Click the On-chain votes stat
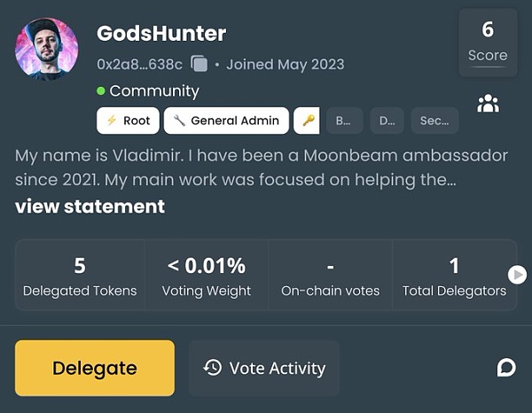This screenshot has height=413, width=532. point(330,276)
